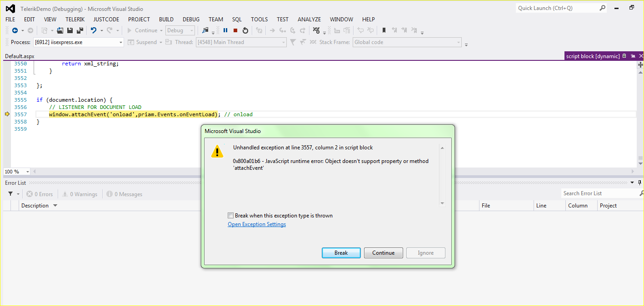
Task: Click the Navigate Backward arrow icon
Action: point(15,30)
